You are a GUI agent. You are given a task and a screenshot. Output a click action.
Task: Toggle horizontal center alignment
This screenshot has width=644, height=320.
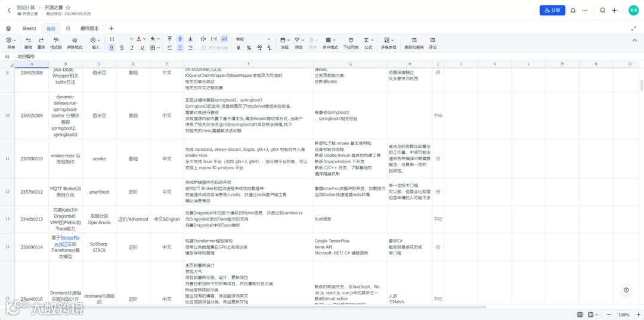180,48
